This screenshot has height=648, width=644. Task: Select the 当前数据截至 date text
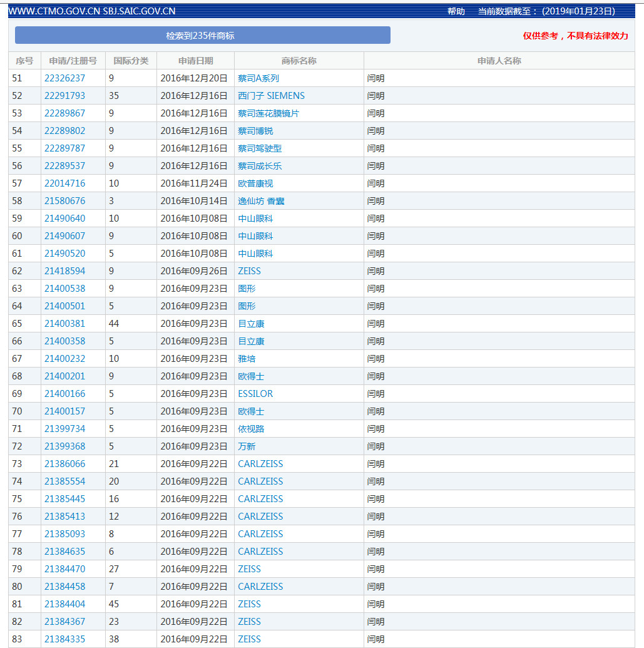(x=546, y=11)
